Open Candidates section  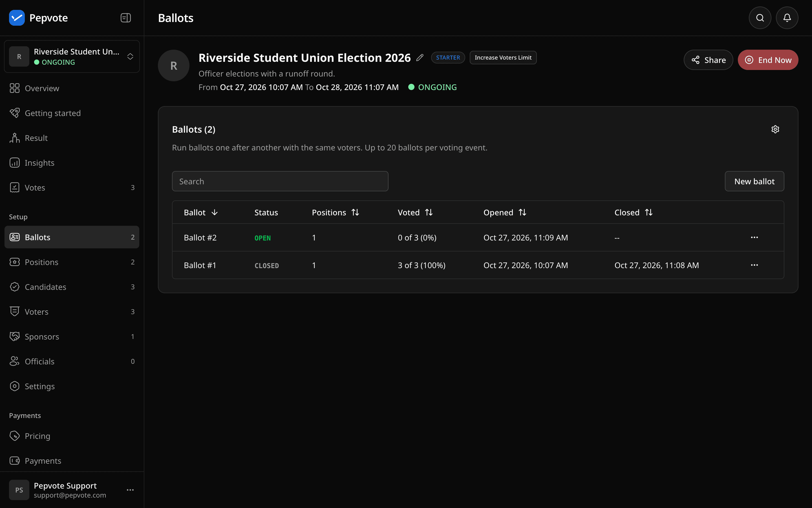pos(72,287)
